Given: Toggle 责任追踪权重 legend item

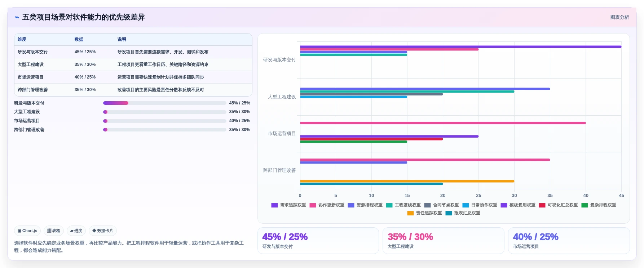Looking at the screenshot, I should point(424,213).
